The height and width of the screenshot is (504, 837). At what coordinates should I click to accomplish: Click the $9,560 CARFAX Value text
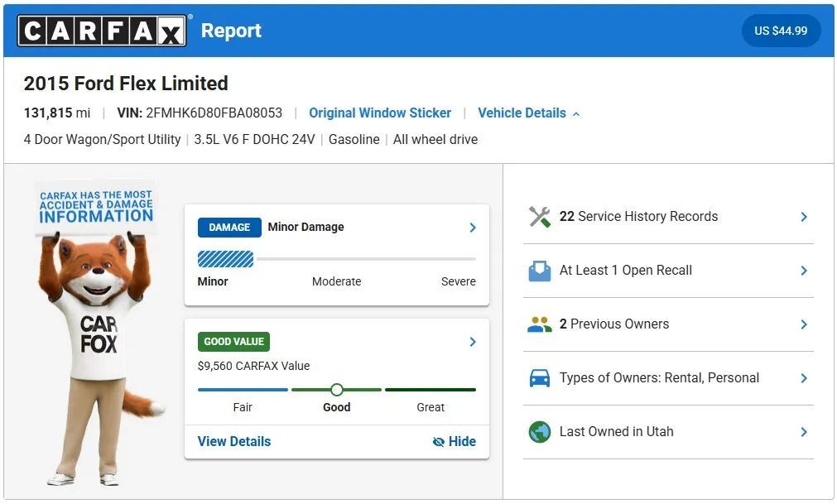coord(253,366)
